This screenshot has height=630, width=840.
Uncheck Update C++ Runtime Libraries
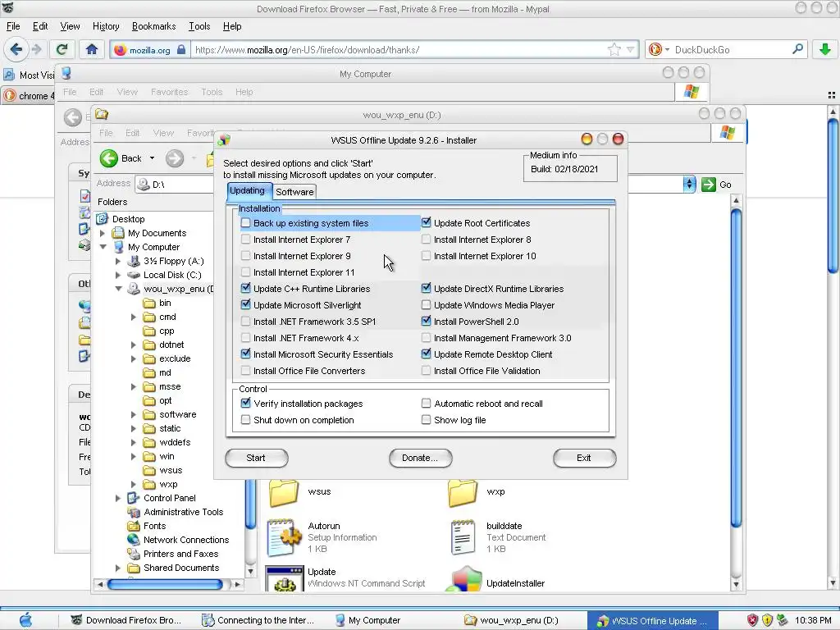tap(245, 288)
